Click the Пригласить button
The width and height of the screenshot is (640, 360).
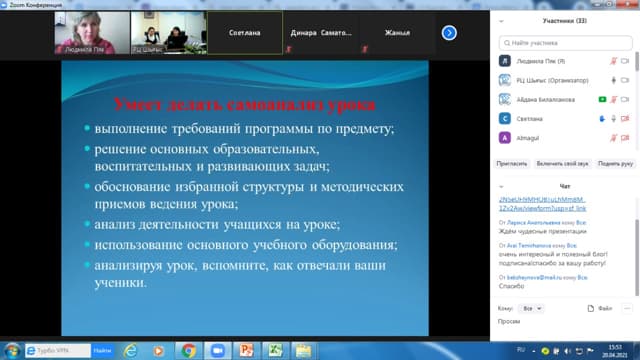click(x=511, y=164)
